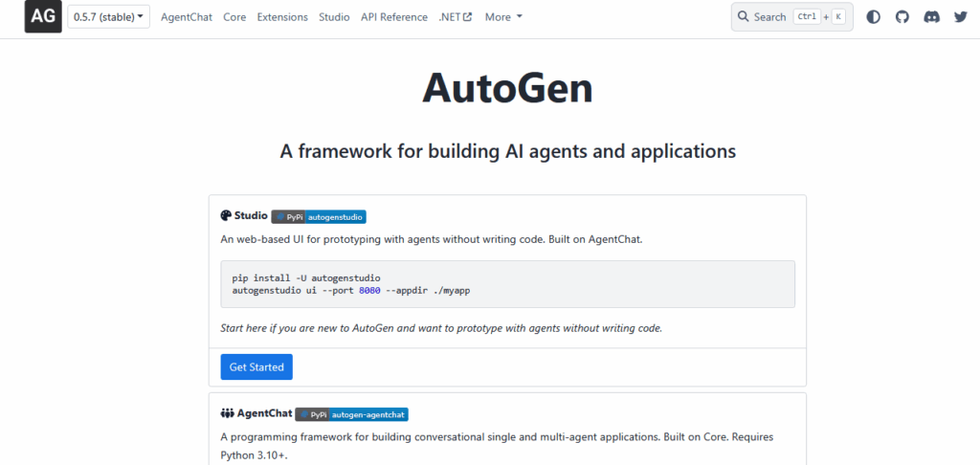This screenshot has height=465, width=980.
Task: Click the search magnifier icon
Action: 743,17
